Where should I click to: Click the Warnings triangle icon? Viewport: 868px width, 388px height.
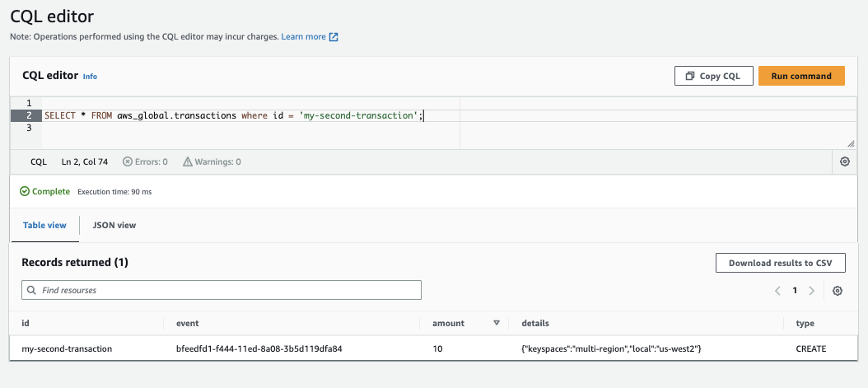188,162
